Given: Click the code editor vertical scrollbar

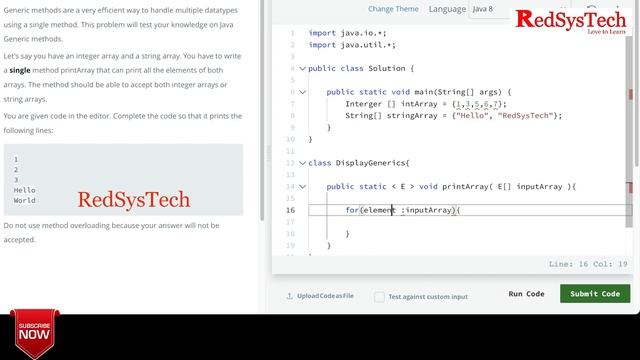Looking at the screenshot, I should coord(629,131).
